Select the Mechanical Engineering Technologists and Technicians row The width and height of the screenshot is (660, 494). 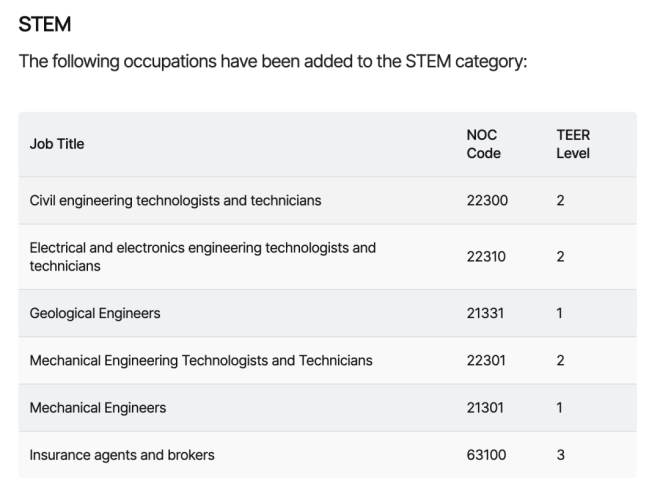327,361
